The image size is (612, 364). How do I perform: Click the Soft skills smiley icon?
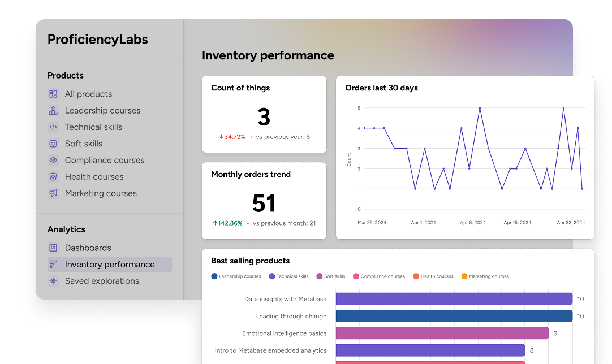[53, 144]
